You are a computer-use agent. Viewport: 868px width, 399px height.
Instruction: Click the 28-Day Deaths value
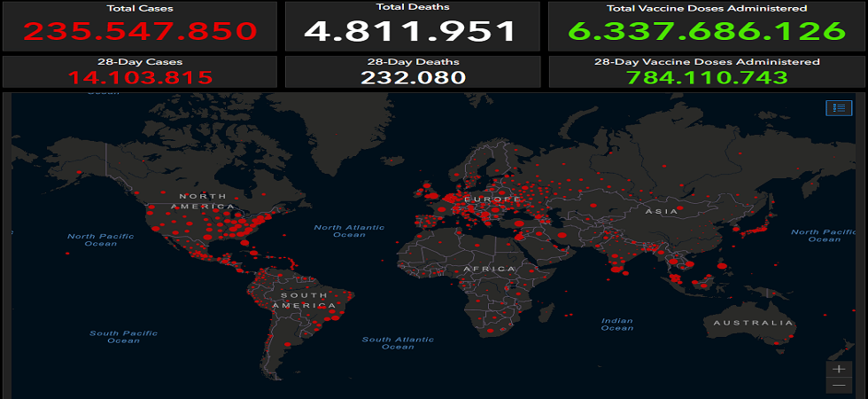(x=411, y=77)
